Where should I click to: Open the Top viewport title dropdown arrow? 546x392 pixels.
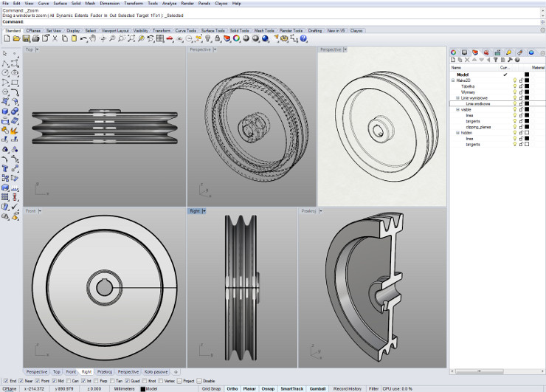[x=37, y=49]
